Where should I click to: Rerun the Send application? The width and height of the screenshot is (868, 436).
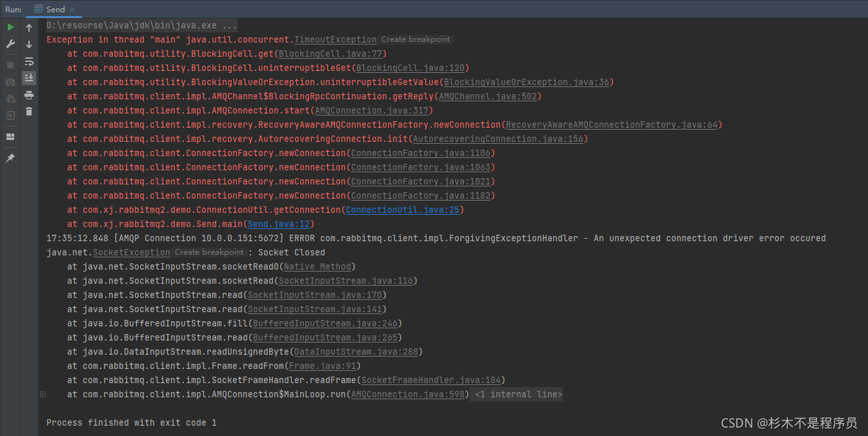click(x=10, y=27)
